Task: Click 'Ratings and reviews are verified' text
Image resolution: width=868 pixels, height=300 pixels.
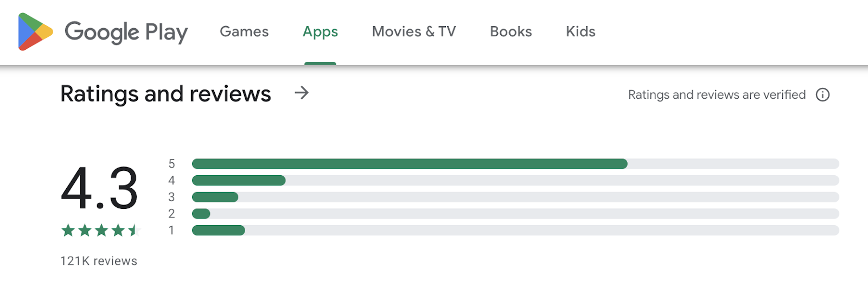Action: coord(717,95)
